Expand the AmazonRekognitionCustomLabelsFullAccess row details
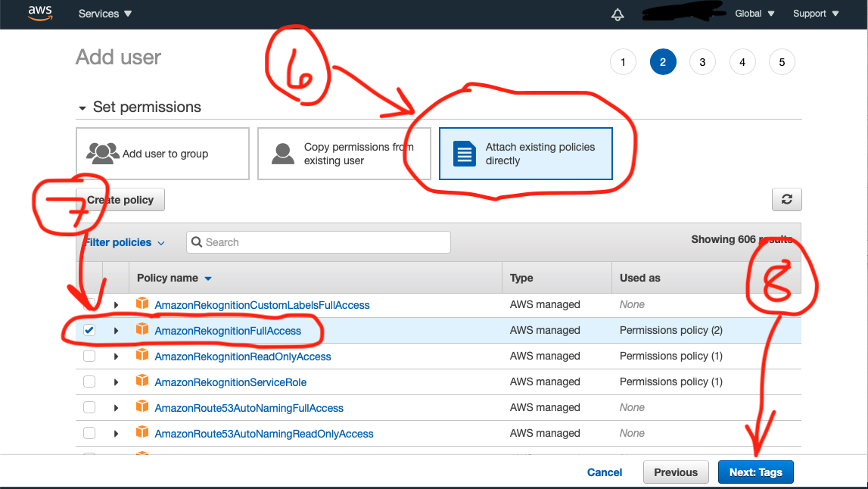The height and width of the screenshot is (489, 868). pos(116,305)
